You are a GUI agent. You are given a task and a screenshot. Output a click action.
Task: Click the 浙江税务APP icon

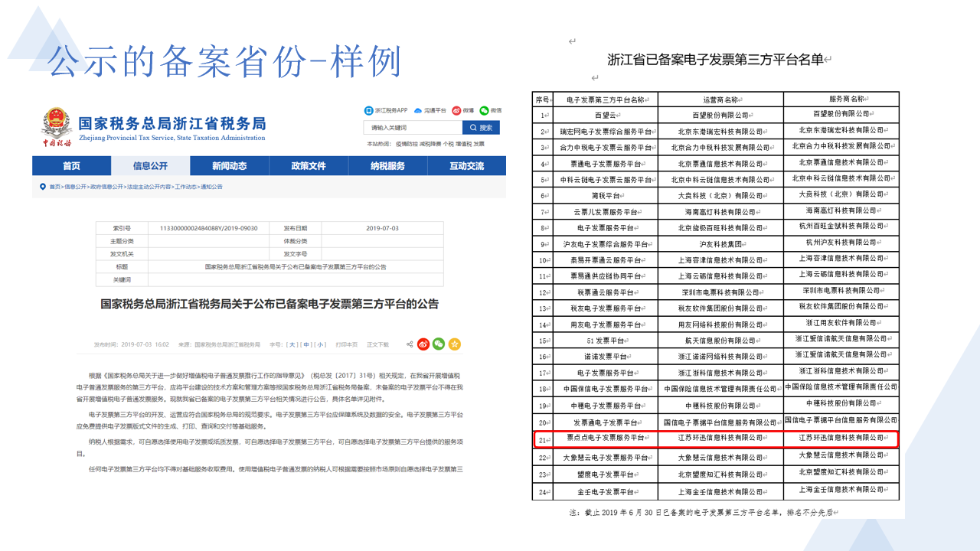click(368, 111)
